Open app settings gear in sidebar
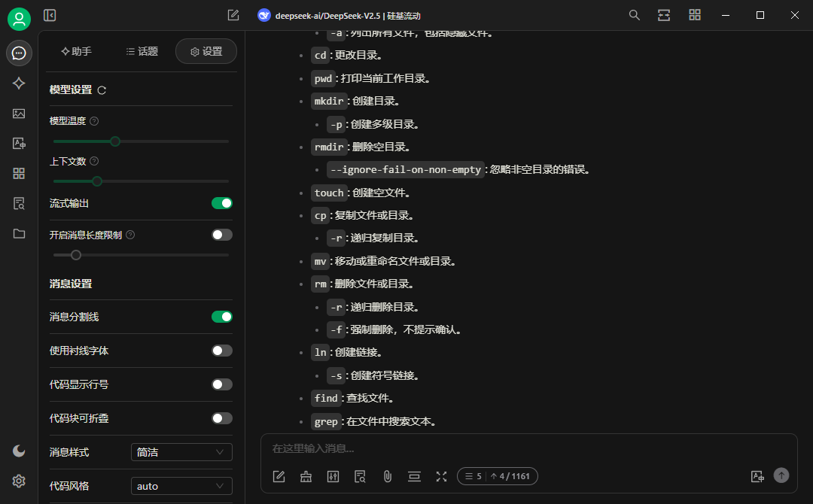 tap(19, 481)
